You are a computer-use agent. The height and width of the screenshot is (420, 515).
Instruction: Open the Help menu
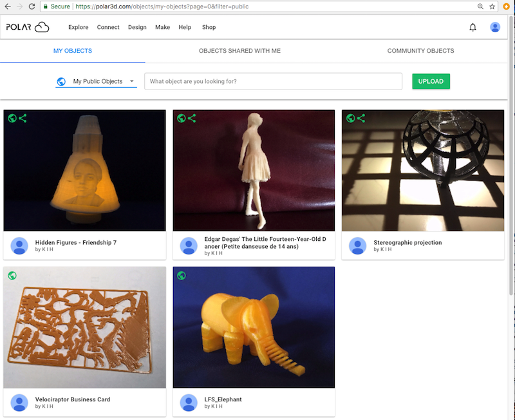tap(185, 27)
